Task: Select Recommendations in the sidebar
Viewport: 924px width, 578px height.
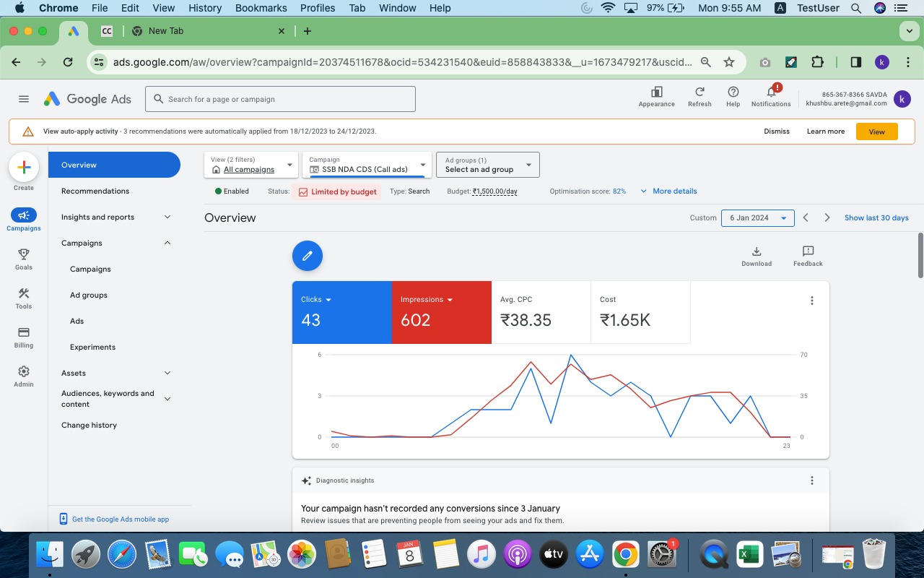Action: [x=95, y=191]
